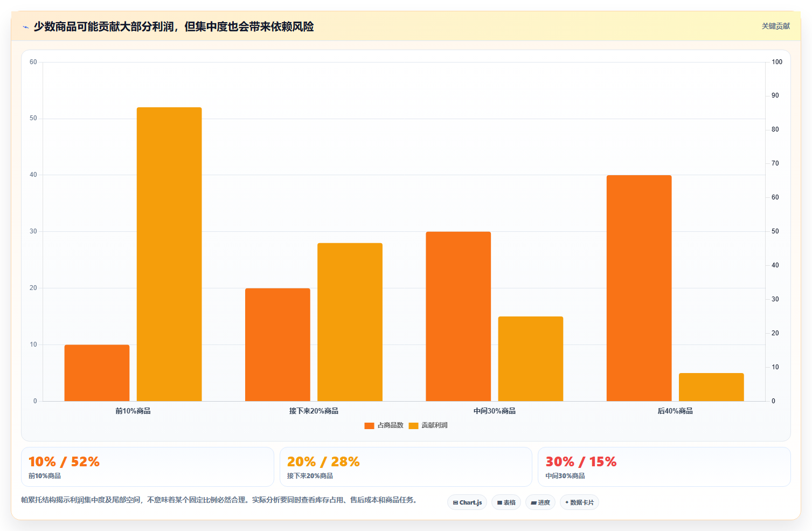Viewport: 812px width, 531px height.
Task: Click the 后40%商品 x-axis label
Action: click(675, 411)
